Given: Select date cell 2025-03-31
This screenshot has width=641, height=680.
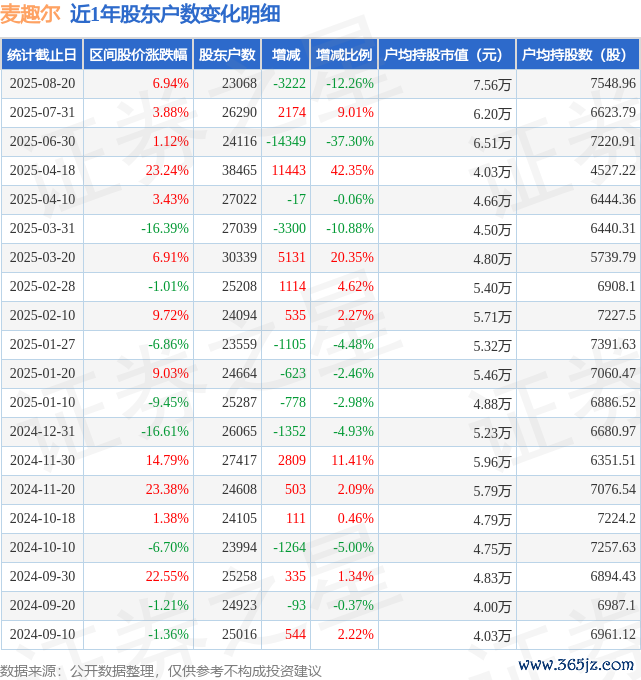Looking at the screenshot, I should 43,228.
